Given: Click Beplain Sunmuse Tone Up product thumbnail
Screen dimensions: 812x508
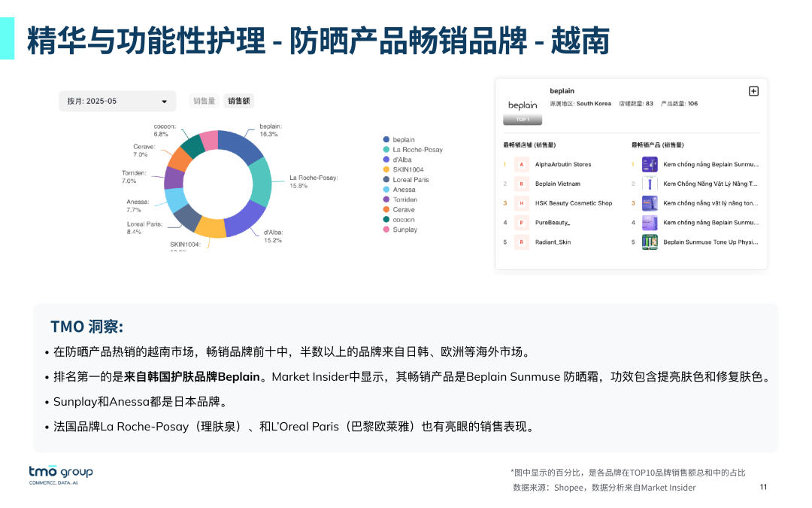Looking at the screenshot, I should pyautogui.click(x=650, y=242).
